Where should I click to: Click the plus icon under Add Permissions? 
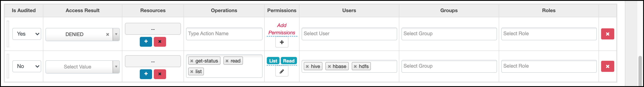click(x=281, y=42)
